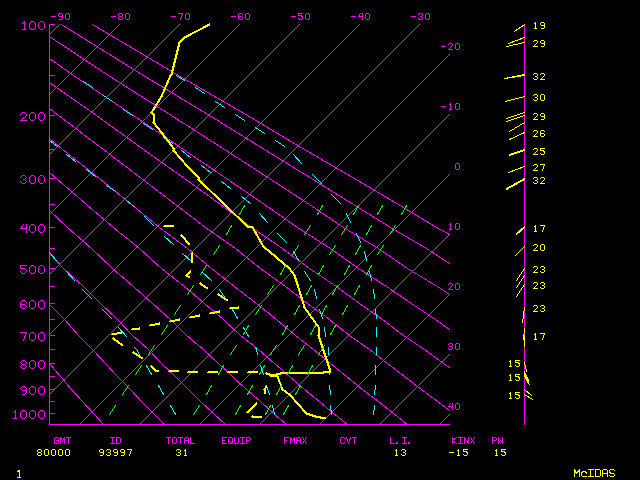Select the wind speed value 26
This screenshot has width=640, height=480.
[x=539, y=134]
